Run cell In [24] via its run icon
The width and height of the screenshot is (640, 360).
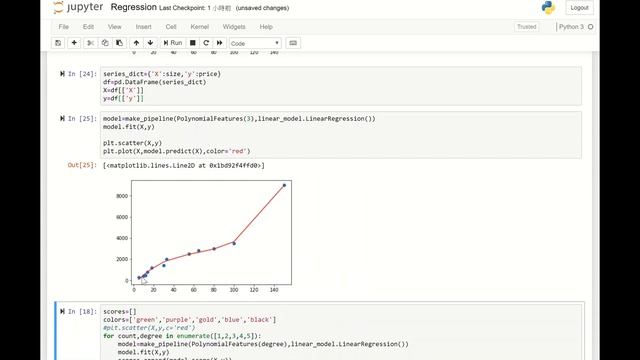click(62, 74)
